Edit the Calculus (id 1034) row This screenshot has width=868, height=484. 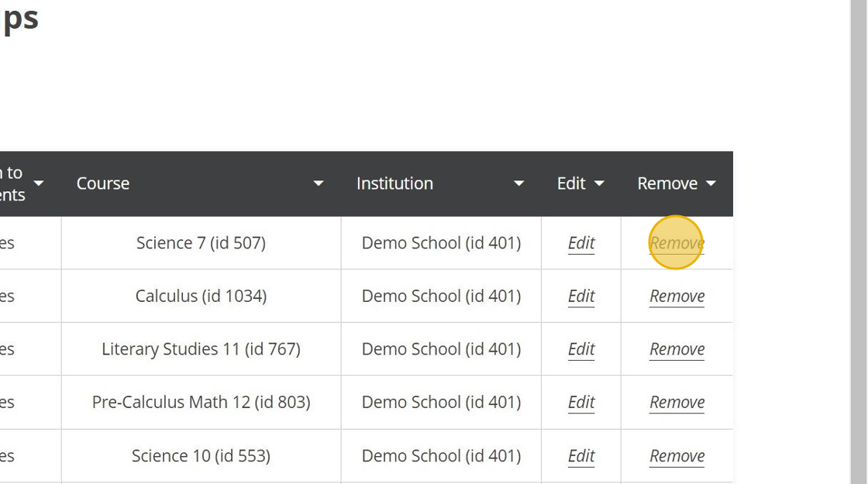click(x=581, y=296)
